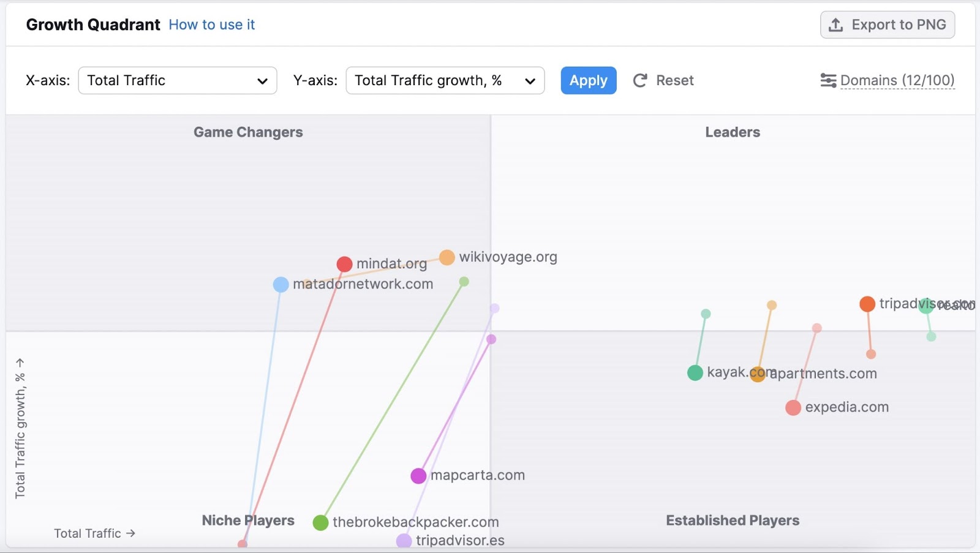
Task: Select the wikivoyage.org orange dot
Action: pyautogui.click(x=447, y=257)
